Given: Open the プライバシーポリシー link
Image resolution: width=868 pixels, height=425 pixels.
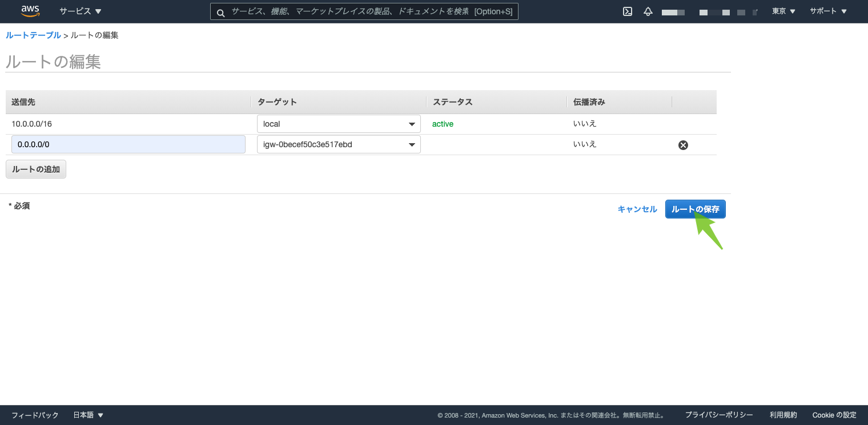Looking at the screenshot, I should point(719,415).
